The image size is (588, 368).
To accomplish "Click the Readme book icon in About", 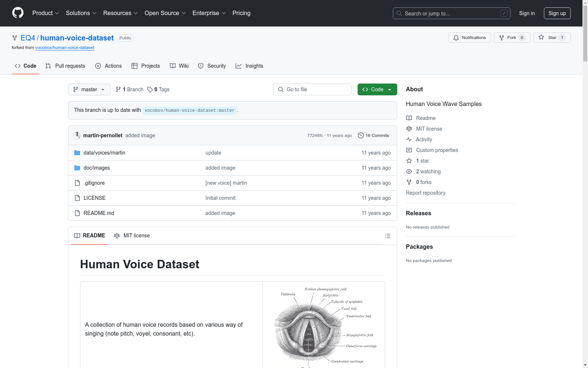I will [409, 118].
